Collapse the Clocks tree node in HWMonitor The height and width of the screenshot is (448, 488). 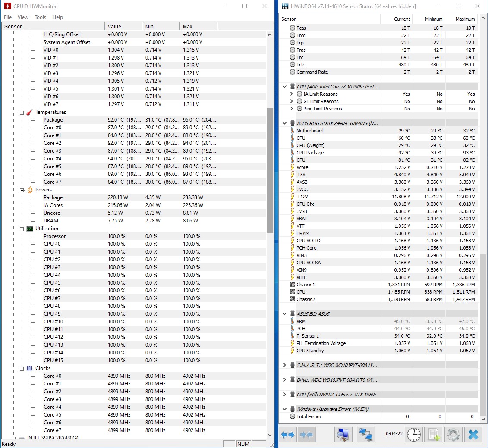22,369
